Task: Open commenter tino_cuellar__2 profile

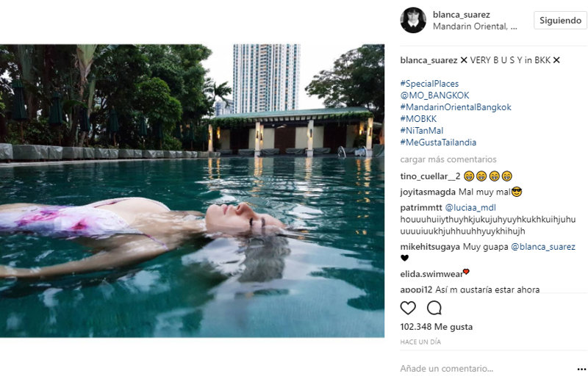Action: pos(430,176)
